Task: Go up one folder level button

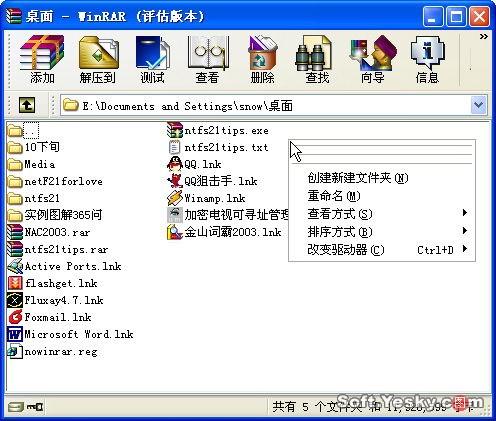Action: tap(27, 105)
